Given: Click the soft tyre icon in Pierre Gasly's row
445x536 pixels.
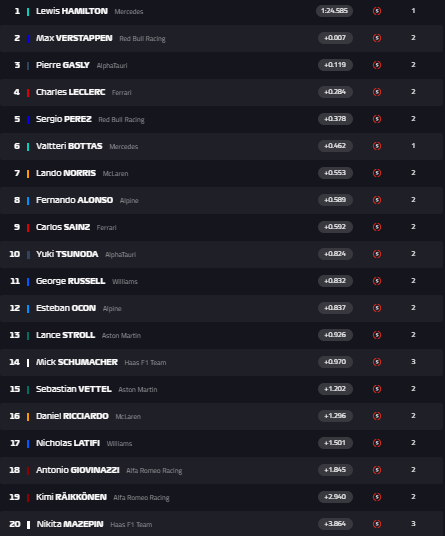Looking at the screenshot, I should pos(377,65).
